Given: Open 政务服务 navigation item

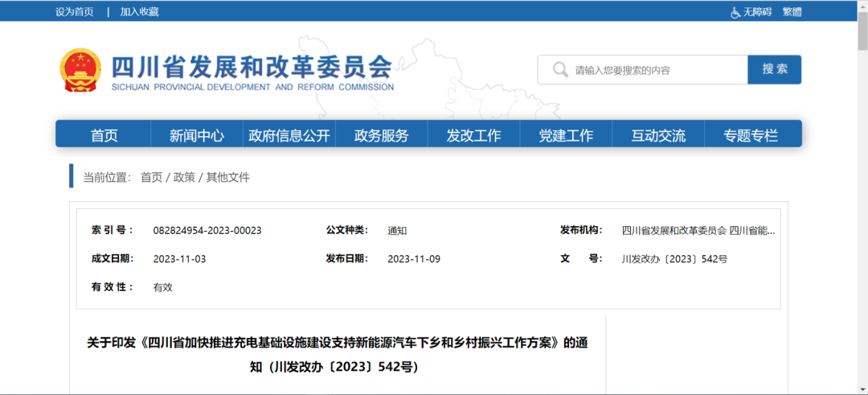Looking at the screenshot, I should coord(382,135).
